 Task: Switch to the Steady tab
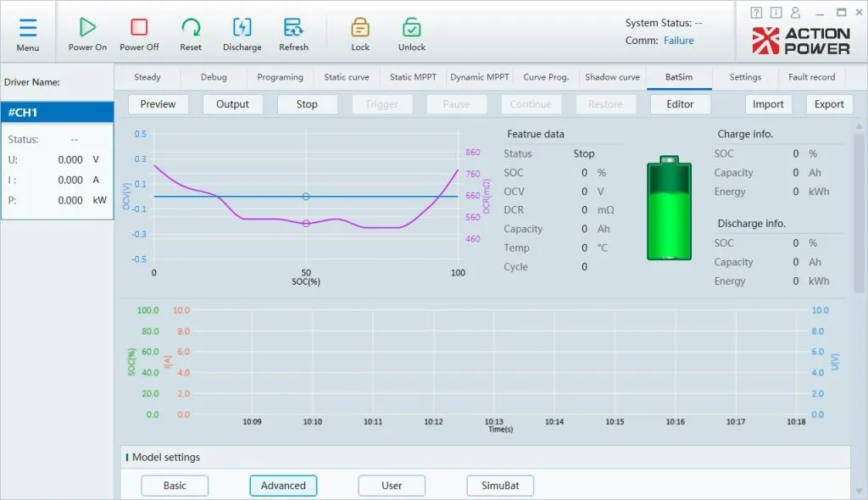[147, 77]
